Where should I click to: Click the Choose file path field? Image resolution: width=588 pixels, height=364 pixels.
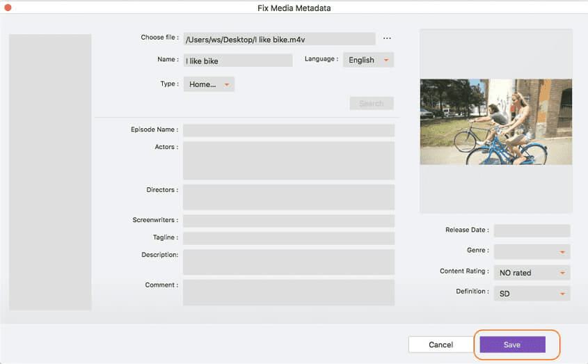coord(279,40)
